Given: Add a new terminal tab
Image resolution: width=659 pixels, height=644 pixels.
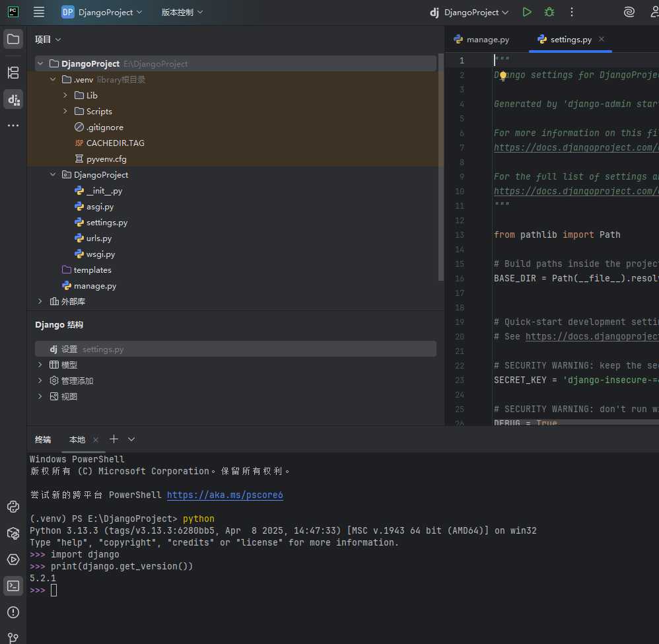Looking at the screenshot, I should 114,439.
